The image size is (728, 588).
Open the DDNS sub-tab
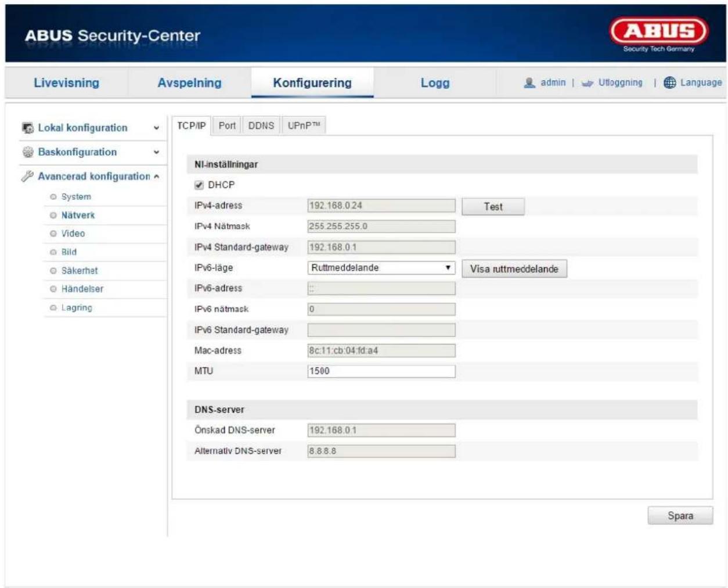[x=261, y=126]
